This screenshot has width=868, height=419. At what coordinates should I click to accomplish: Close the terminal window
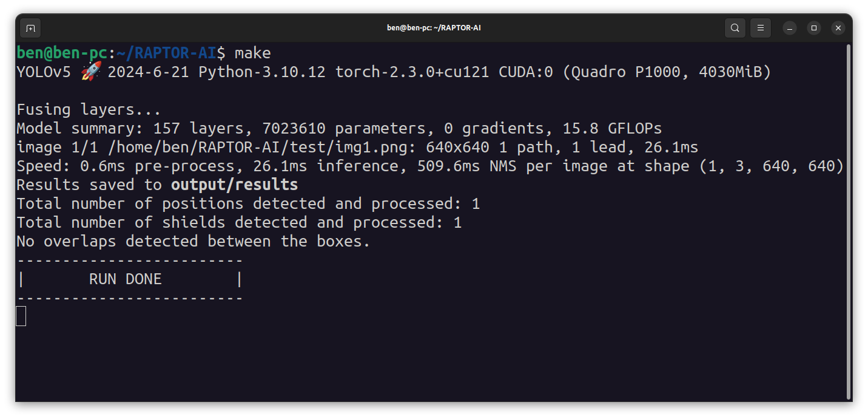(838, 28)
